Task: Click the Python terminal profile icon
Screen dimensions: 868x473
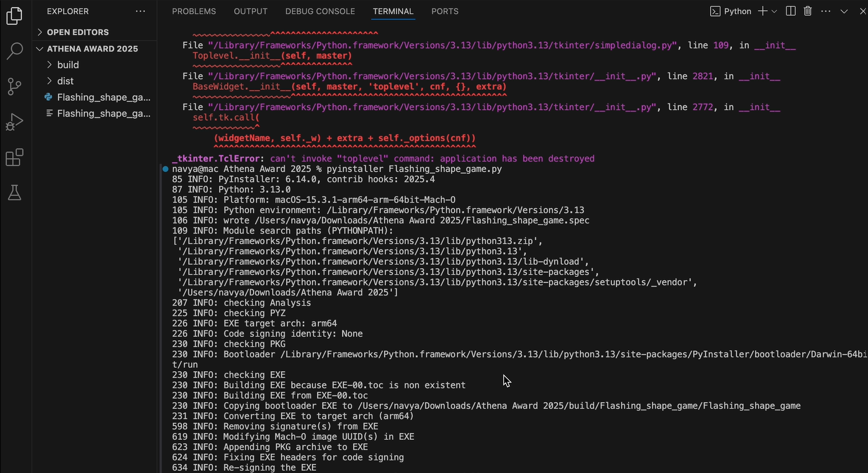Action: pos(715,11)
